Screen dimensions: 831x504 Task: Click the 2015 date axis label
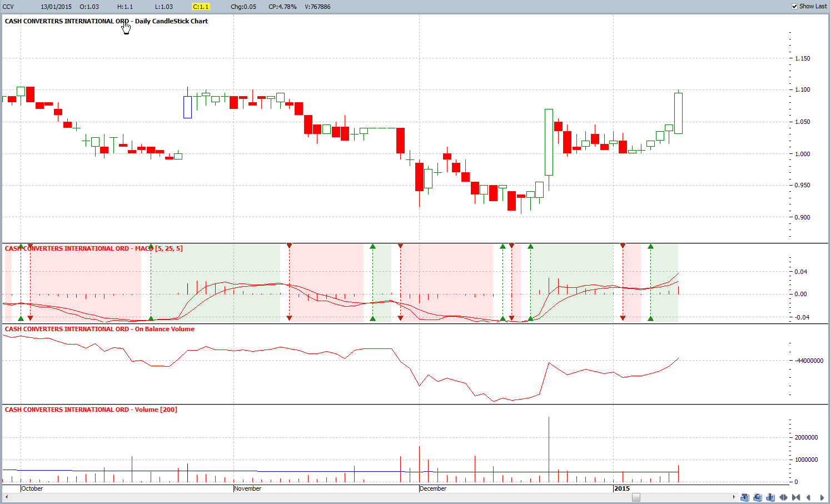coord(622,488)
